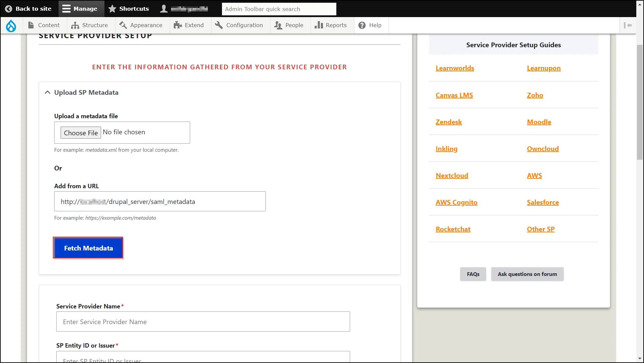The width and height of the screenshot is (644, 363).
Task: Enter text in SP Entity ID field
Action: [x=203, y=358]
